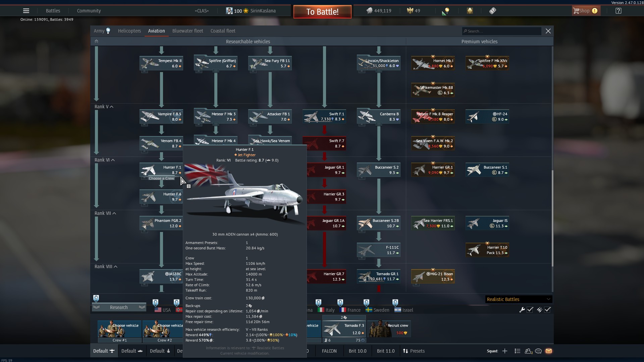Open the hamburger main menu
The width and height of the screenshot is (644, 362).
(x=26, y=11)
